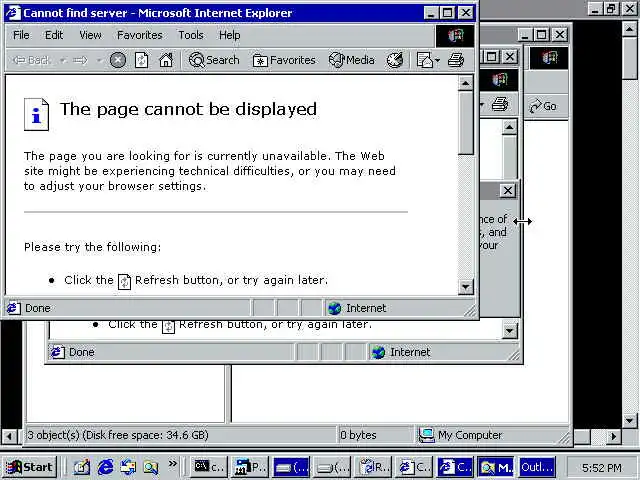The image size is (640, 480).
Task: Open the Start menu
Action: tap(30, 467)
